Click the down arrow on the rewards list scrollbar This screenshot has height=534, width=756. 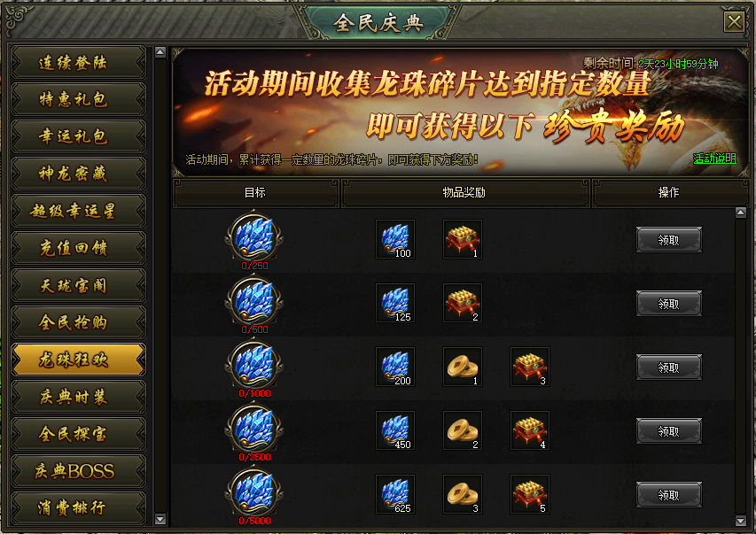[x=741, y=521]
